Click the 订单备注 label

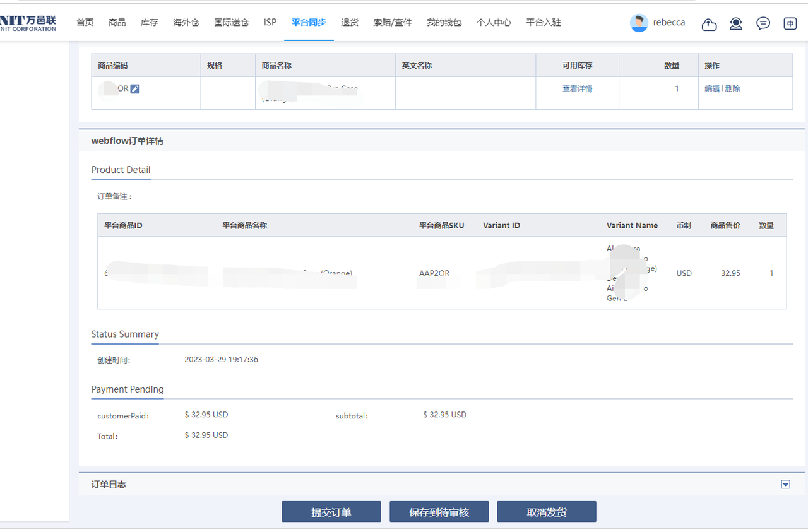pos(115,197)
